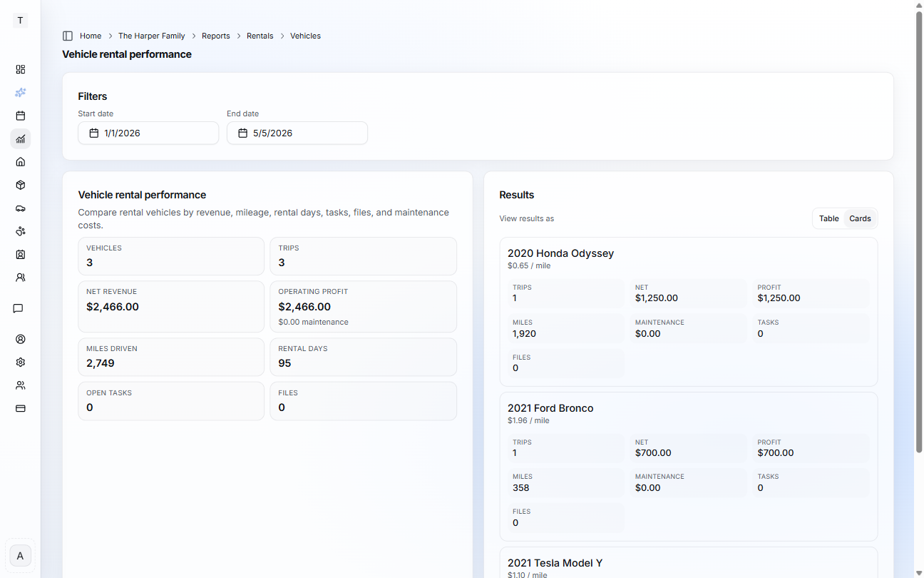Click the box/inventory cube sidebar icon
This screenshot has width=924, height=578.
tap(21, 185)
